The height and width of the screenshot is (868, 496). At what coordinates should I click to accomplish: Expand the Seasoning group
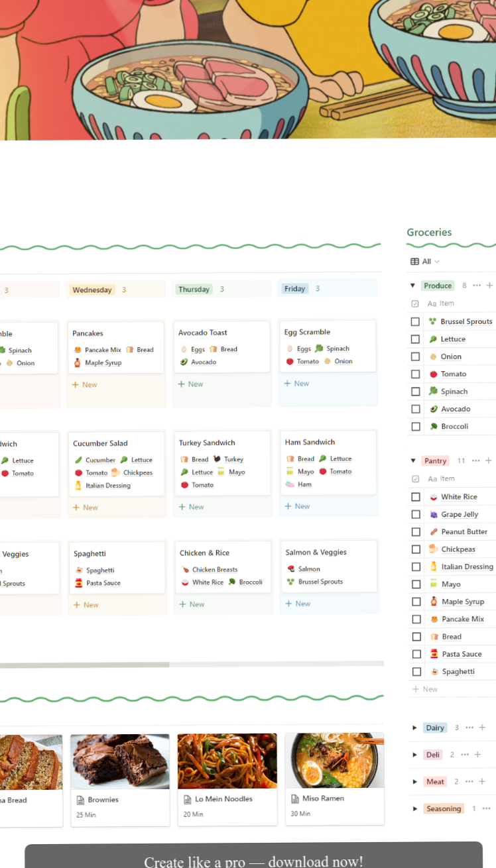(x=415, y=808)
